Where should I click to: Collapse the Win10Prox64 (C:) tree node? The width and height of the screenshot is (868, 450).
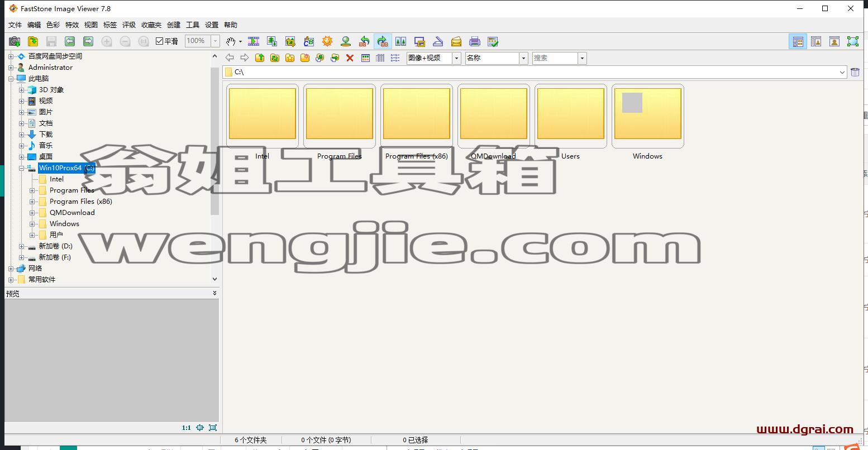coord(21,168)
